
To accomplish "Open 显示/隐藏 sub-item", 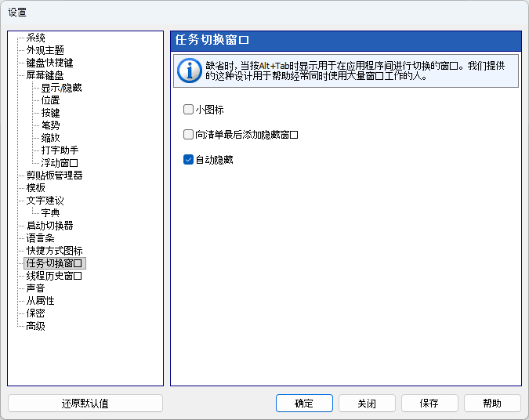I will [x=61, y=88].
